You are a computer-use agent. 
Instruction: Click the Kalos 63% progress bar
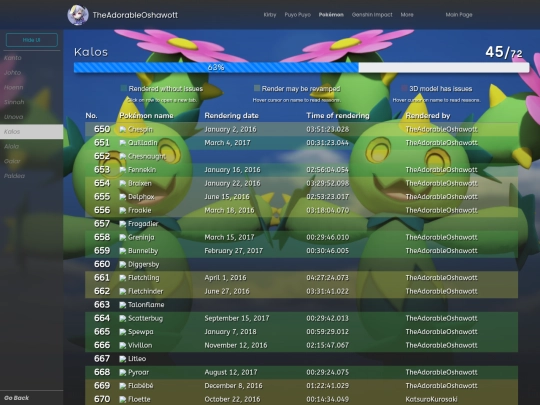coord(301,68)
